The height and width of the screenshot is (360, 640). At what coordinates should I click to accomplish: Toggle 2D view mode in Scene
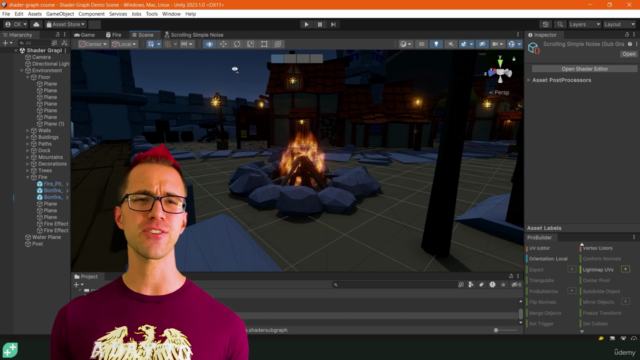point(421,44)
